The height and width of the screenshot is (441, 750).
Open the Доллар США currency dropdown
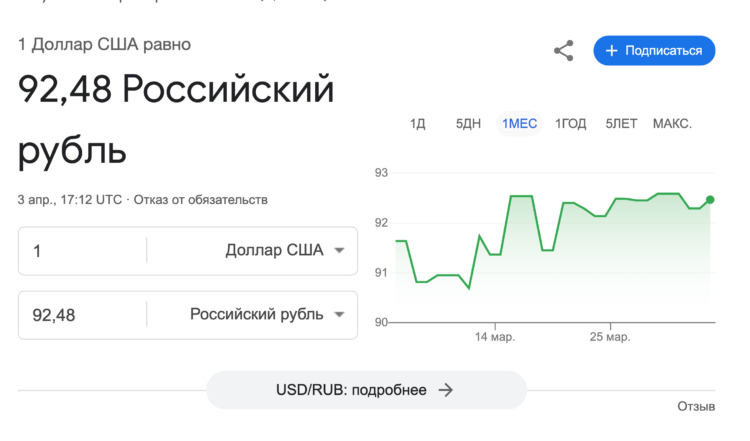339,250
